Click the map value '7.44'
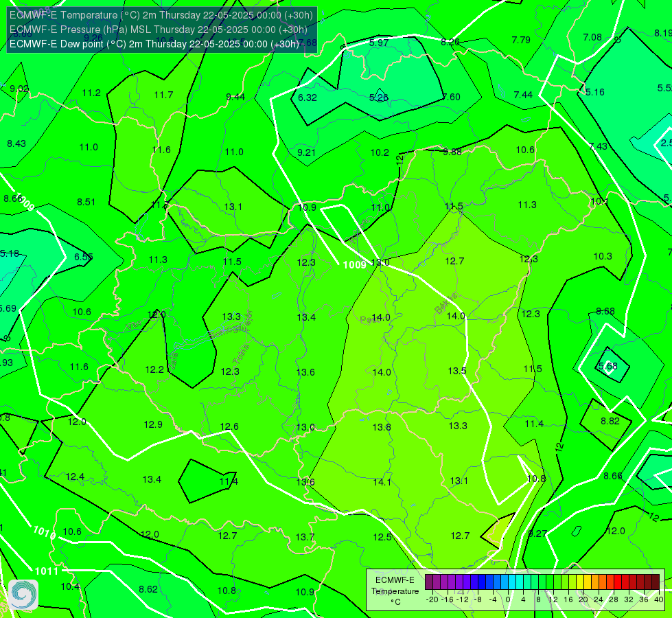 coord(523,95)
